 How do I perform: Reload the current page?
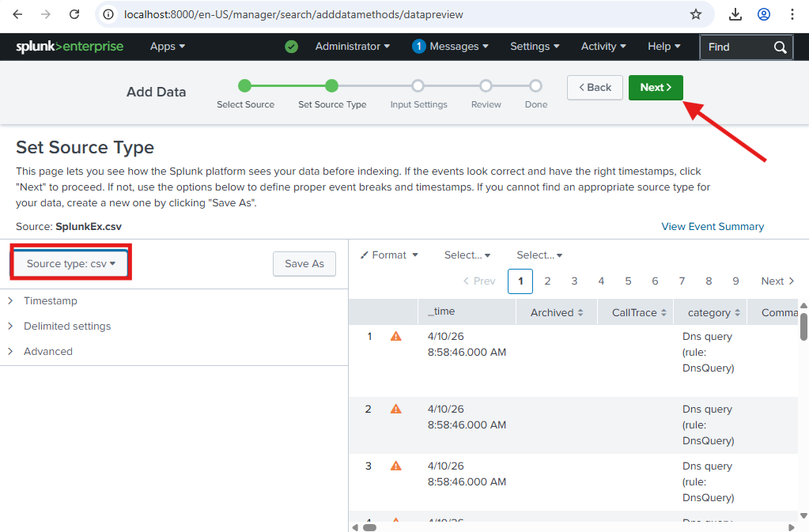[x=74, y=14]
